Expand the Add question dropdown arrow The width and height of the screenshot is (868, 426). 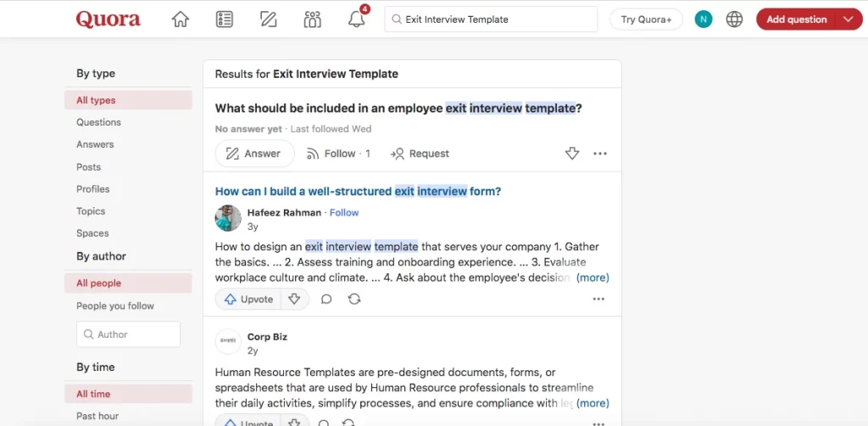pyautogui.click(x=849, y=20)
